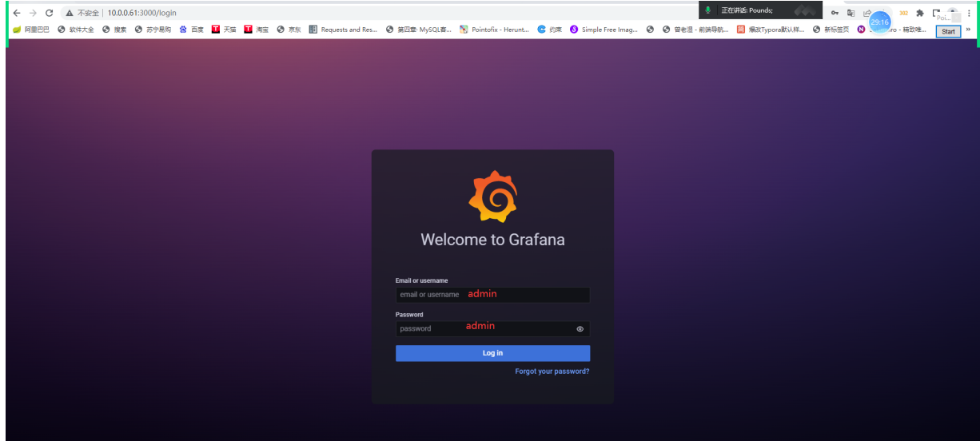Expand the bookmarks overflow chevron
Screen dimensions: 980x441
point(969,30)
